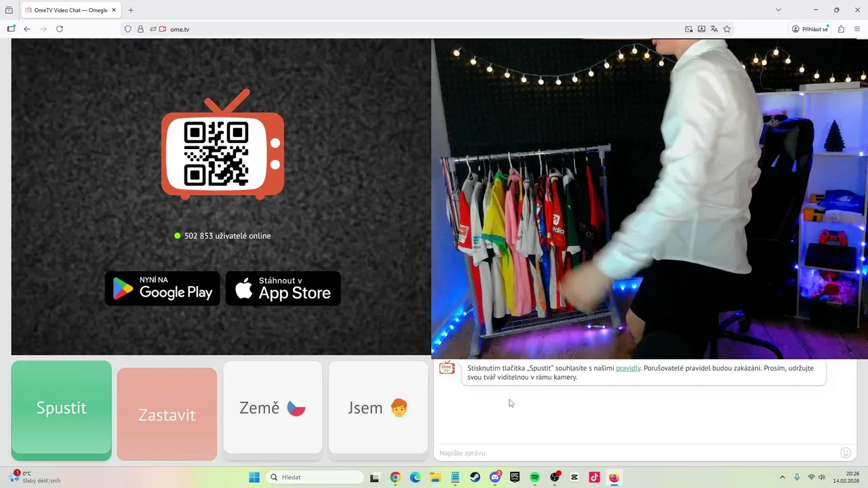Click the shield tracking protection icon
This screenshot has height=488, width=868.
point(127,29)
